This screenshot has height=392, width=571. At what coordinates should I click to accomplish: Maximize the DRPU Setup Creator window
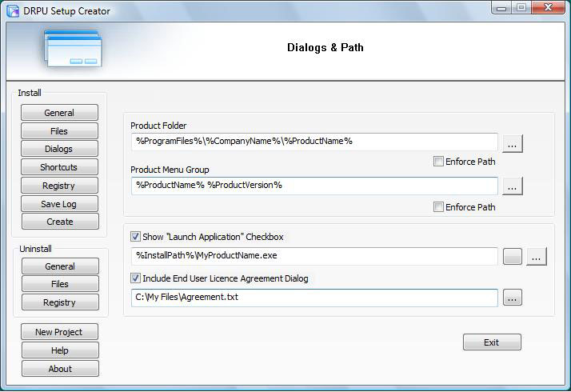coord(521,7)
